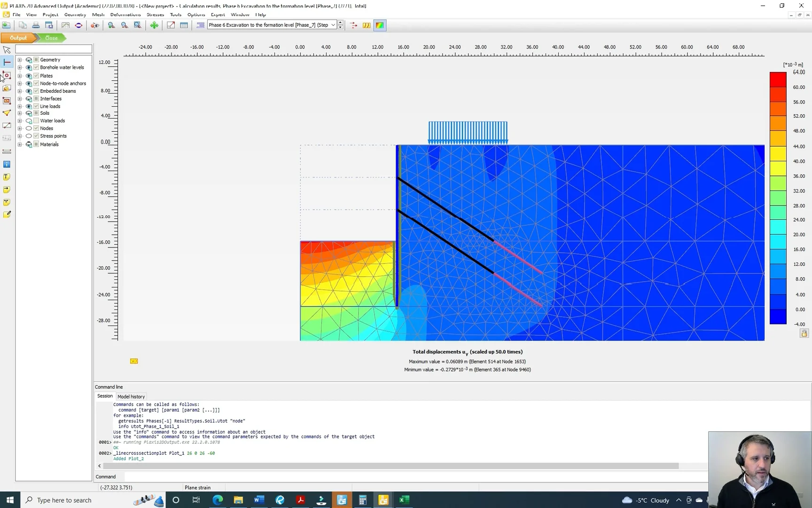This screenshot has width=812, height=508.
Task: Click the green pan arrows tool
Action: click(154, 25)
